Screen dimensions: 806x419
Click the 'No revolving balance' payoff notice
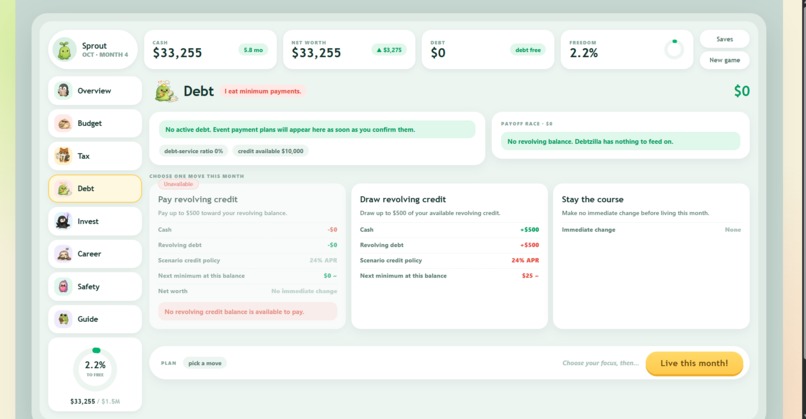(620, 141)
